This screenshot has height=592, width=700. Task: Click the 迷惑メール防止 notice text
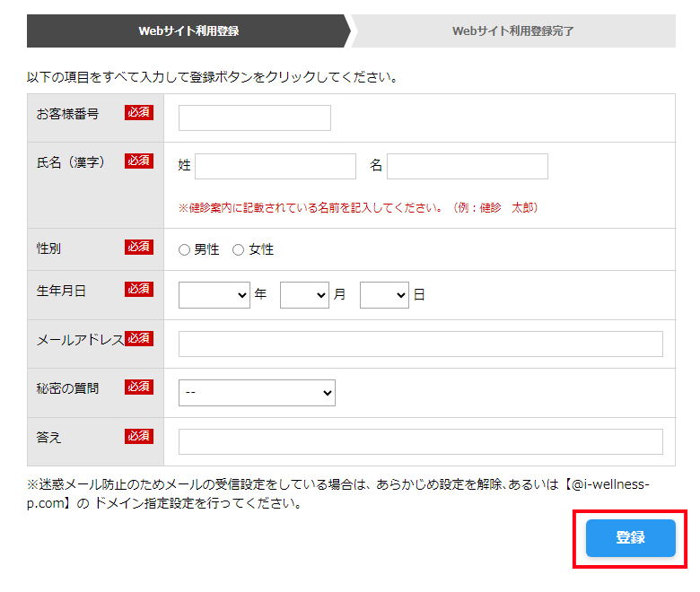tap(337, 493)
